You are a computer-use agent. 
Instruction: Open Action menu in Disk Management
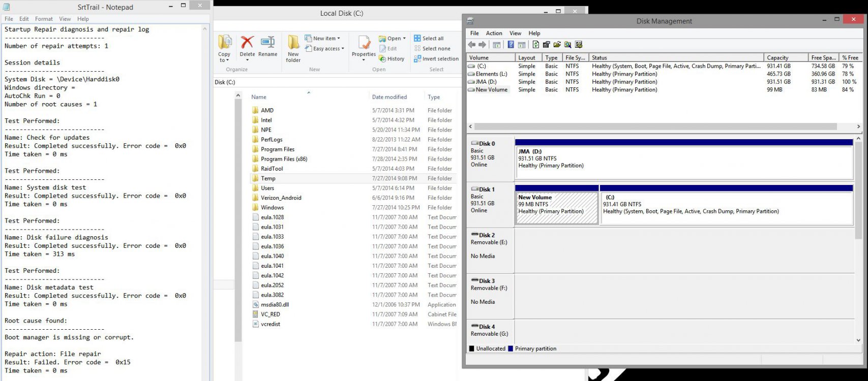(494, 34)
